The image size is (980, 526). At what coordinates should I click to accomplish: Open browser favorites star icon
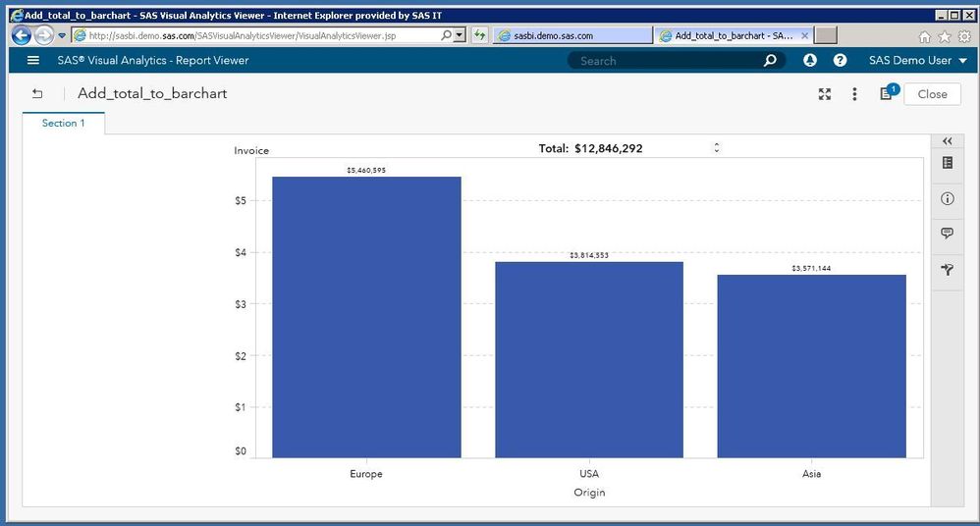[x=945, y=37]
